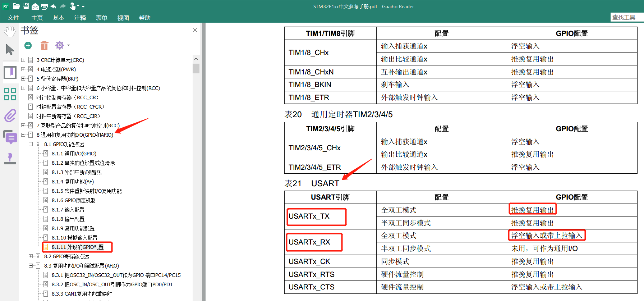The height and width of the screenshot is (301, 644).
Task: Click the touch mode finger icon
Action: (x=72, y=6)
